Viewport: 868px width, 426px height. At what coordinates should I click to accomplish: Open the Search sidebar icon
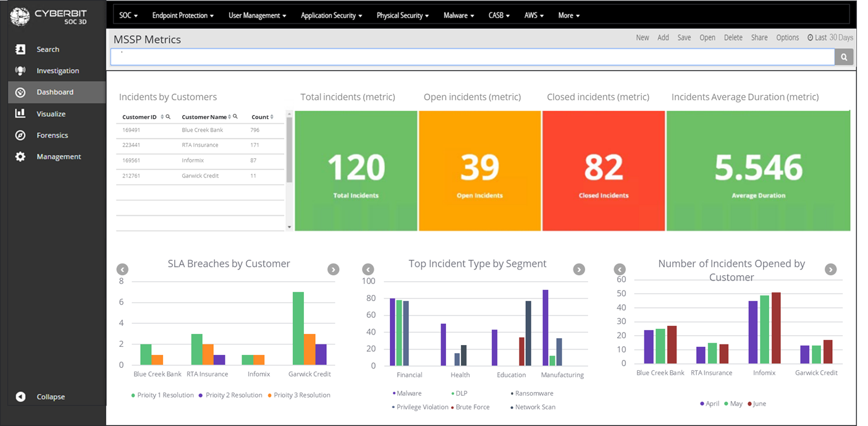[x=20, y=49]
